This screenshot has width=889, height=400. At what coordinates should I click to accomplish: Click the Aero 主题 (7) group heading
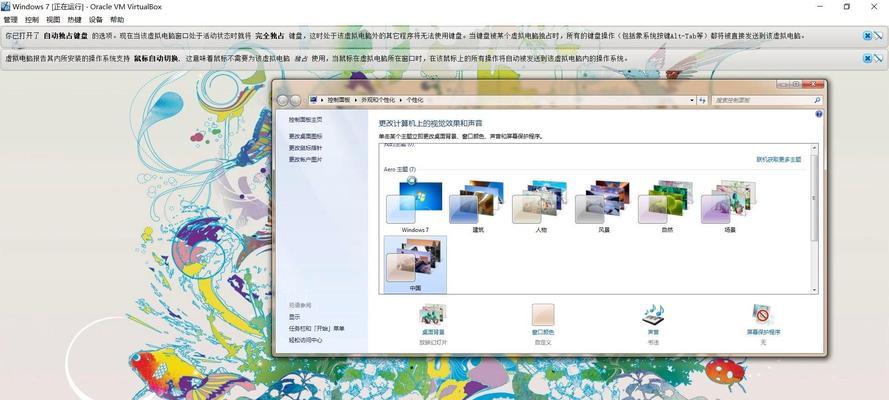400,169
